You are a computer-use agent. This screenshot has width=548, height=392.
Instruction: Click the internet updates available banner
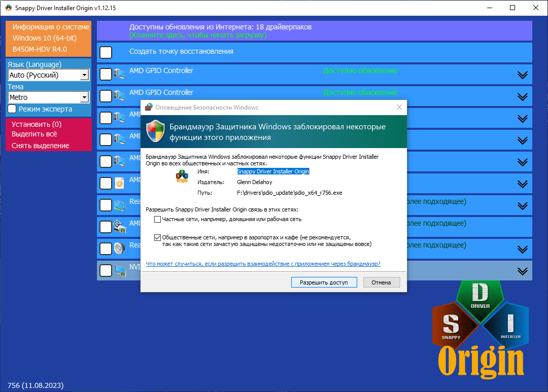pos(314,31)
